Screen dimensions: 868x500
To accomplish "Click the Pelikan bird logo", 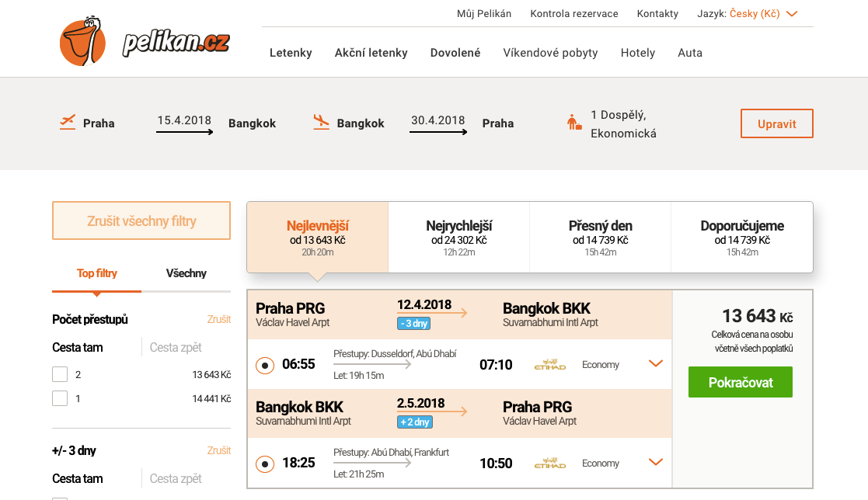I will tap(82, 40).
